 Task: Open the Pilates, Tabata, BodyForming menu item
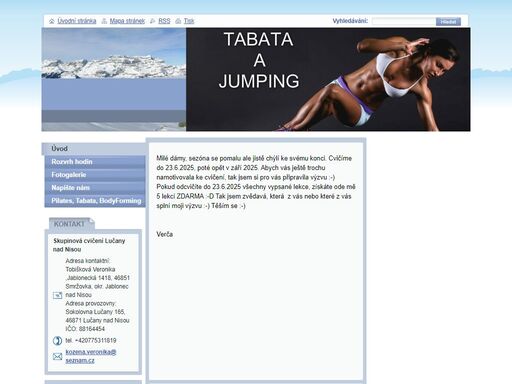pos(95,201)
